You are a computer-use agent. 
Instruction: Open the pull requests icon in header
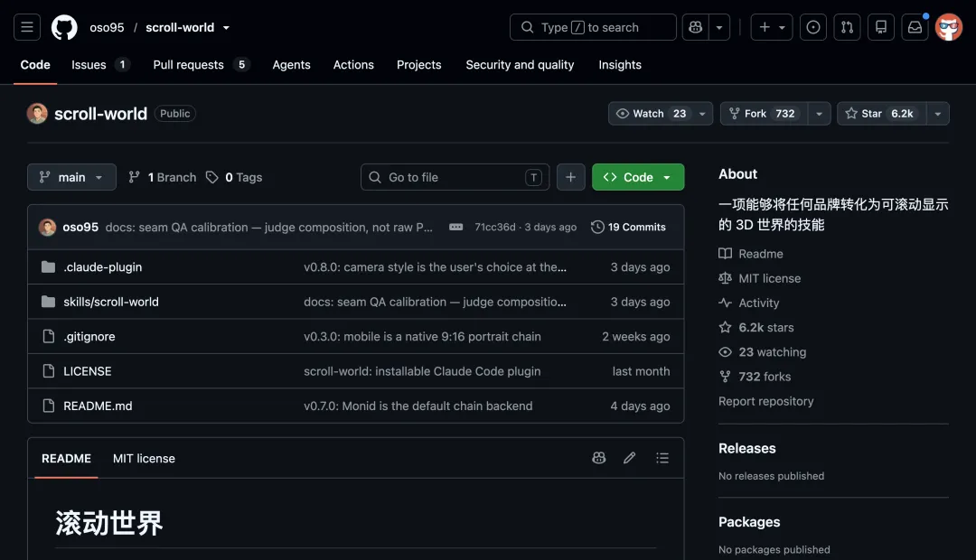[x=847, y=27]
